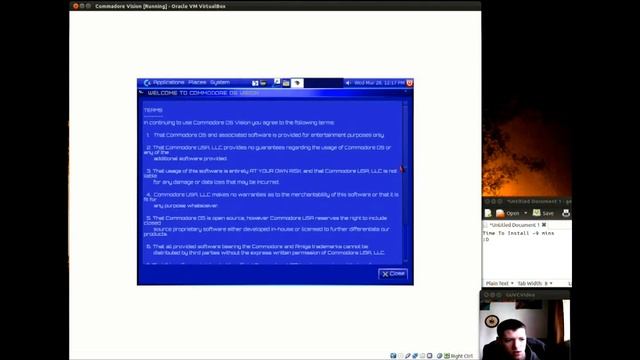Screen dimensions: 640x360
Task: Click the Welcome to Commodore OS title bar
Action: (276, 93)
